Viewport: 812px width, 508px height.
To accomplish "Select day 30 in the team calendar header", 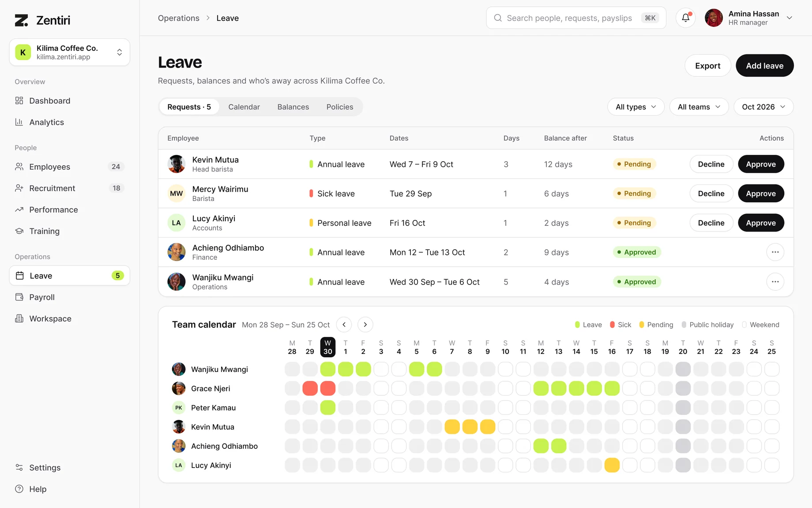I will pos(327,347).
